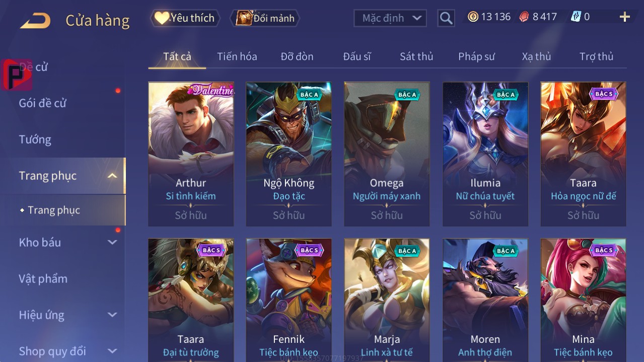This screenshot has width=644, height=362.
Task: Select Ilumia Nữ chúa tuyết skin card
Action: click(485, 154)
